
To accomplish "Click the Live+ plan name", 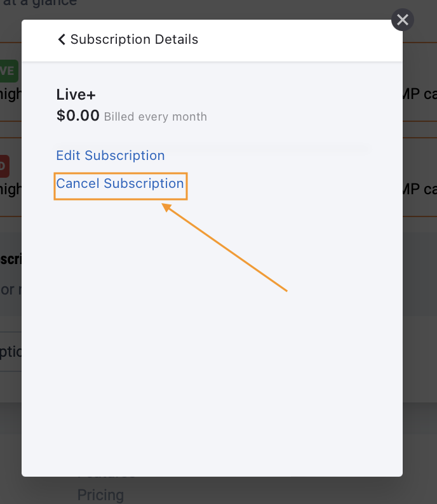I will click(x=76, y=95).
